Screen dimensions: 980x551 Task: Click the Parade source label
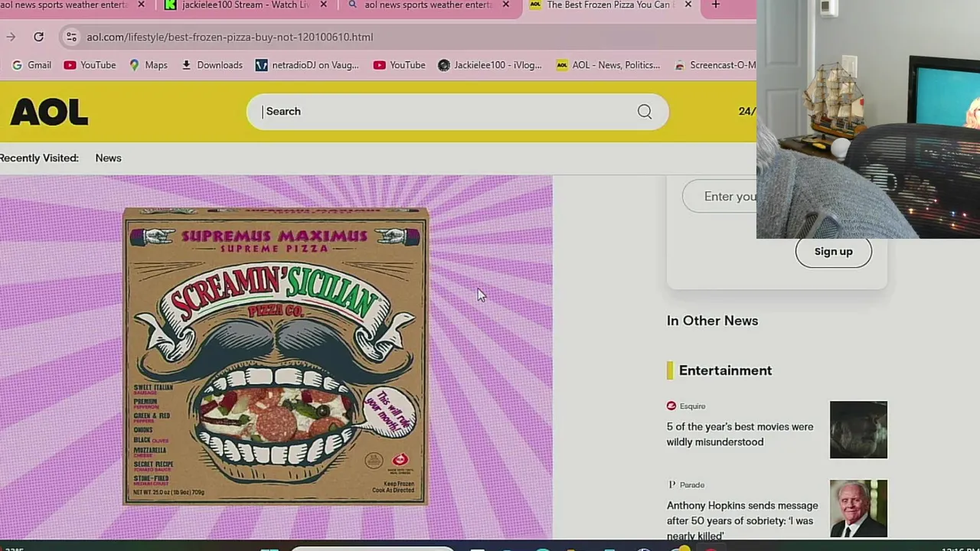692,485
